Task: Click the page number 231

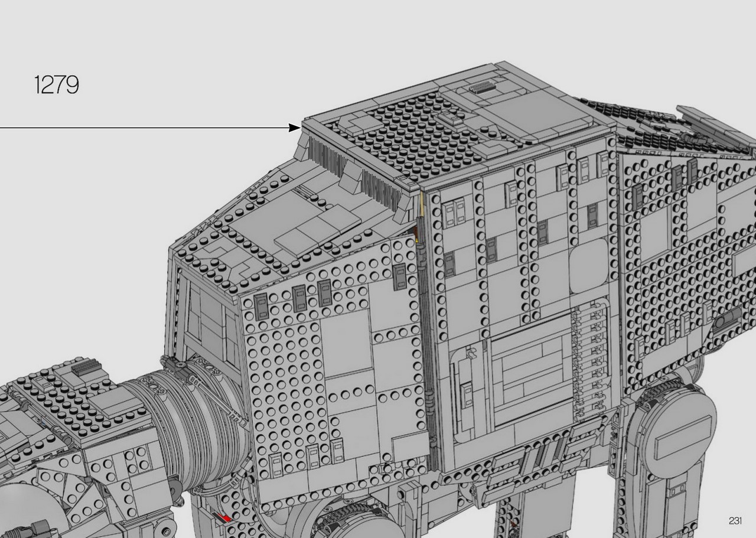Action: 735,520
